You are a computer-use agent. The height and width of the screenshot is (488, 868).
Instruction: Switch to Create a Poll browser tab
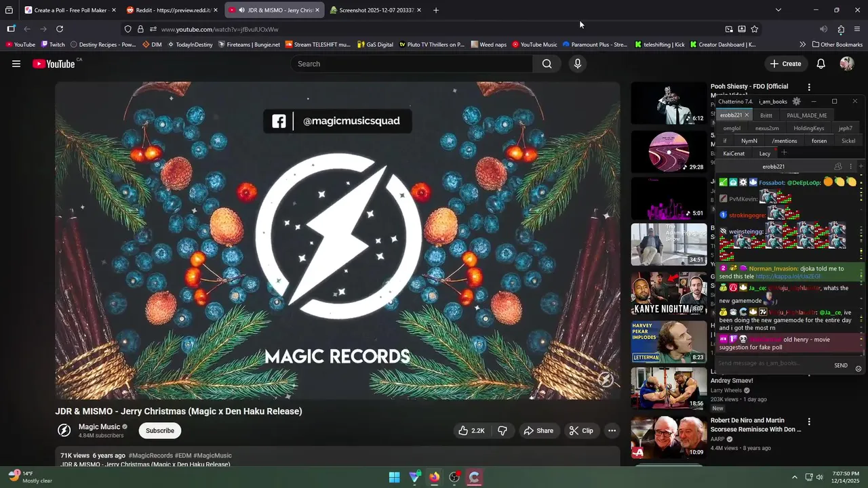point(71,10)
